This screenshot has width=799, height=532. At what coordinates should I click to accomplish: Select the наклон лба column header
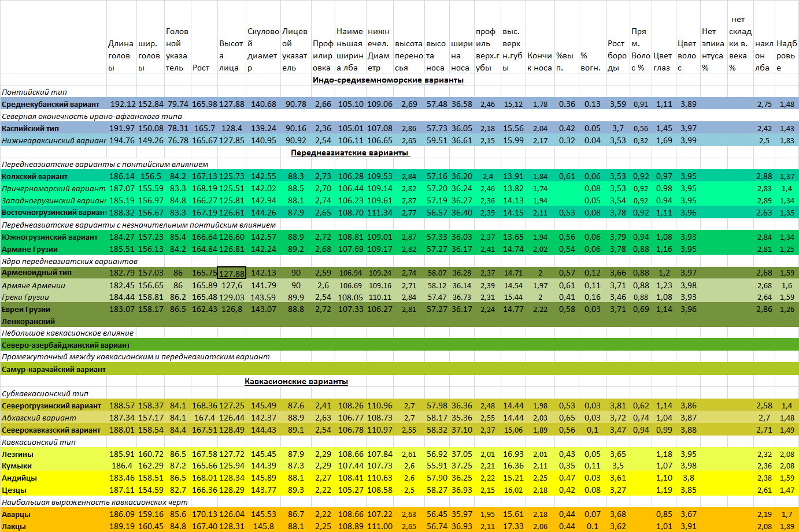pos(764,55)
